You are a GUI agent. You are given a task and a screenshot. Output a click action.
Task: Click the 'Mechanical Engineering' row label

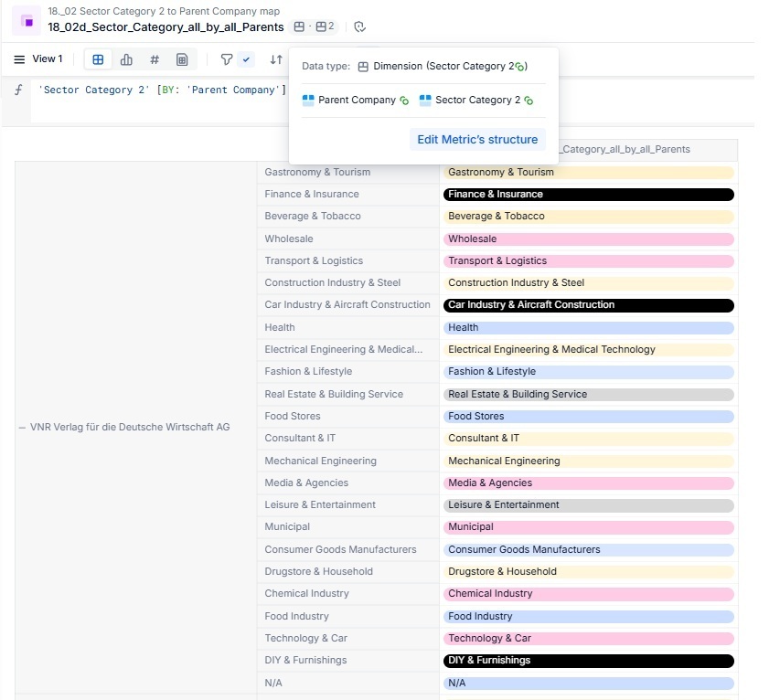point(321,461)
